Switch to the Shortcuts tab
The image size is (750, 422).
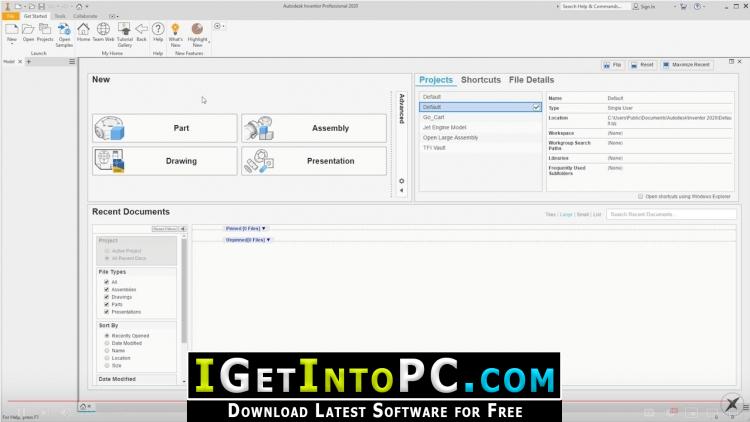click(480, 80)
